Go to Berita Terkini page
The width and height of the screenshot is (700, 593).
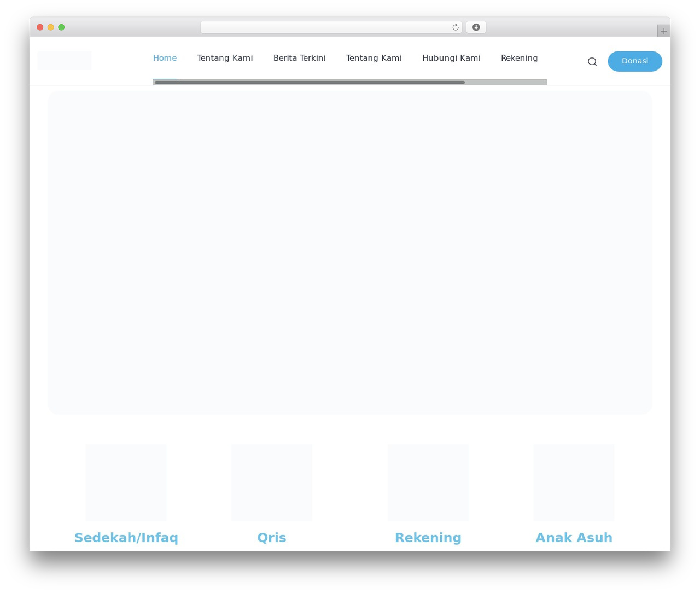(x=299, y=58)
